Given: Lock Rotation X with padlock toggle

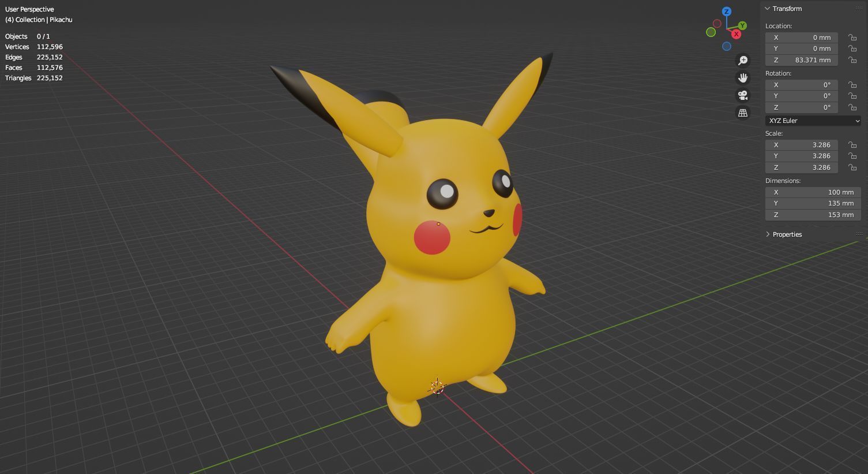Looking at the screenshot, I should click(x=852, y=85).
